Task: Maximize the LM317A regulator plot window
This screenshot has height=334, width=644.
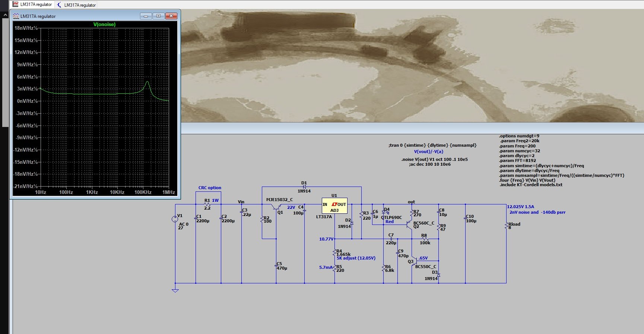Action: point(158,16)
